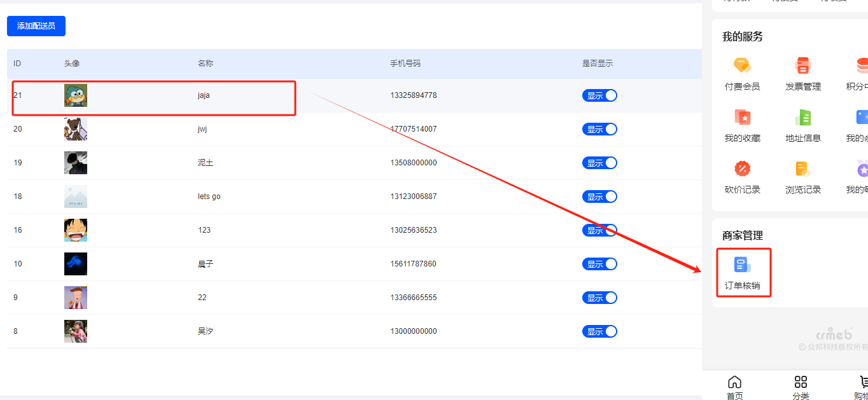Toggle 显示 switch for 泥土
This screenshot has height=400, width=868.
tap(599, 163)
